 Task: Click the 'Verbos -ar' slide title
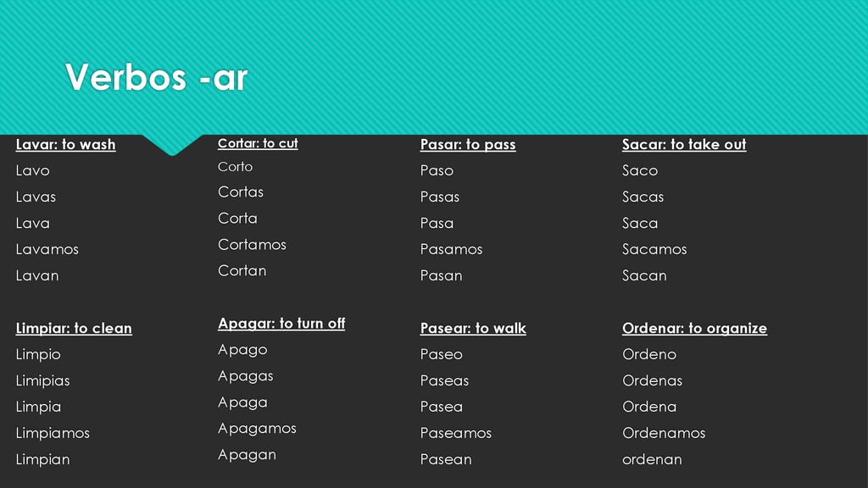coord(156,77)
